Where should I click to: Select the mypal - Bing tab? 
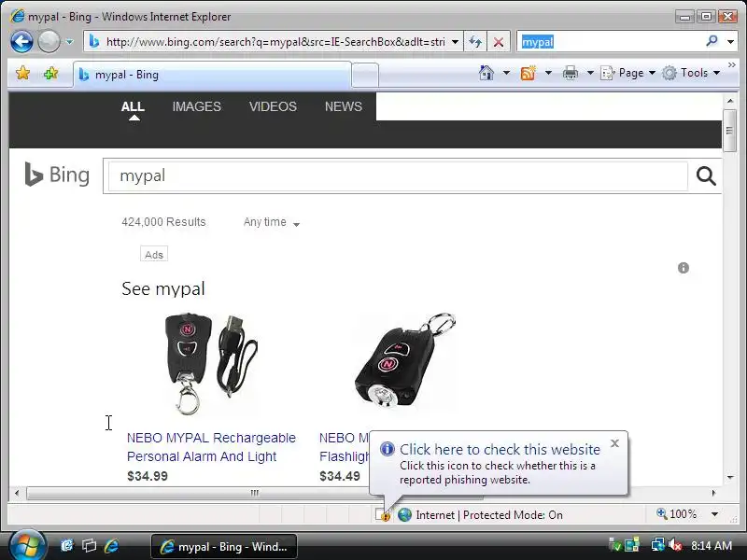coord(213,75)
